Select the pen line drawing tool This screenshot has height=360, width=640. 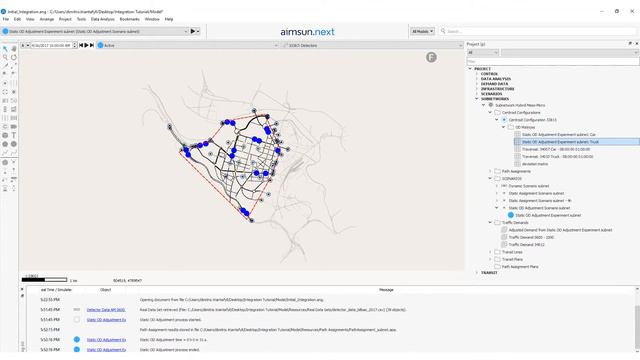(x=5, y=66)
